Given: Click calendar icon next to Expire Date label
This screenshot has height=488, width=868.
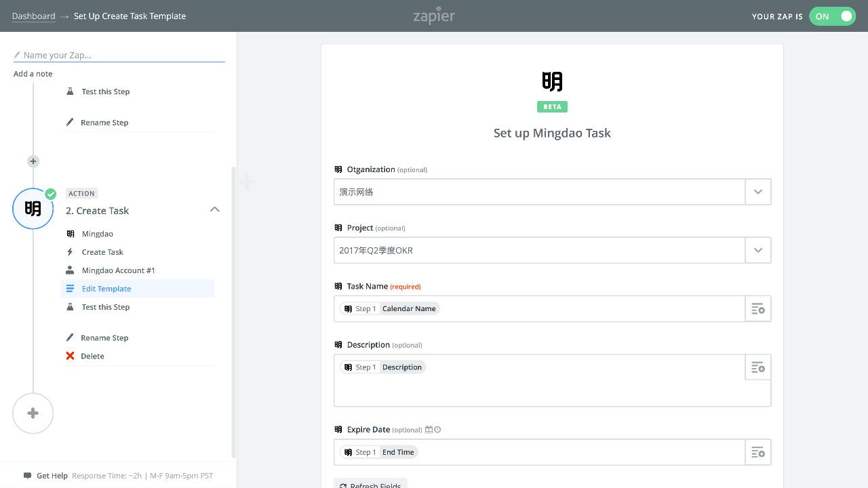Looking at the screenshot, I should pyautogui.click(x=429, y=430).
